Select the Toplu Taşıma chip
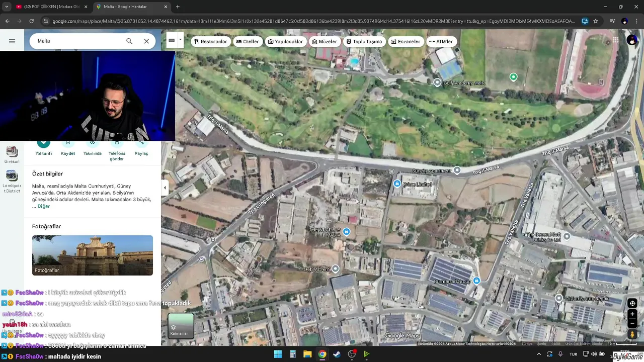 coord(364,42)
